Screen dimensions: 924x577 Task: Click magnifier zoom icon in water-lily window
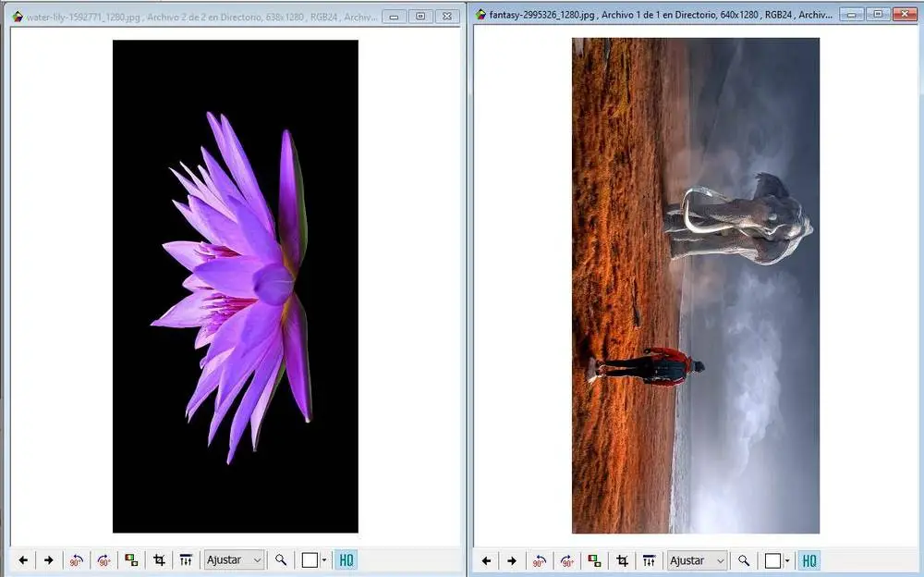[x=281, y=559]
